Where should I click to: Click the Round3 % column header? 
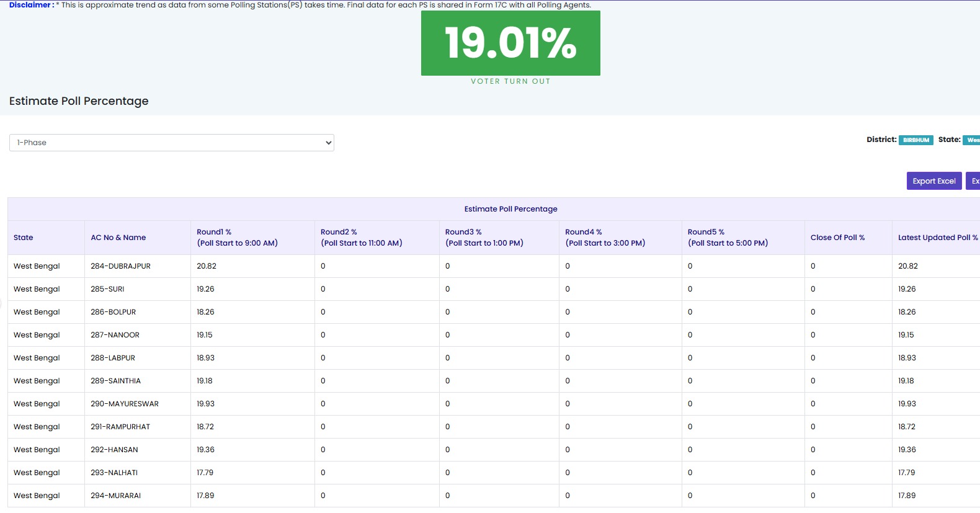484,238
